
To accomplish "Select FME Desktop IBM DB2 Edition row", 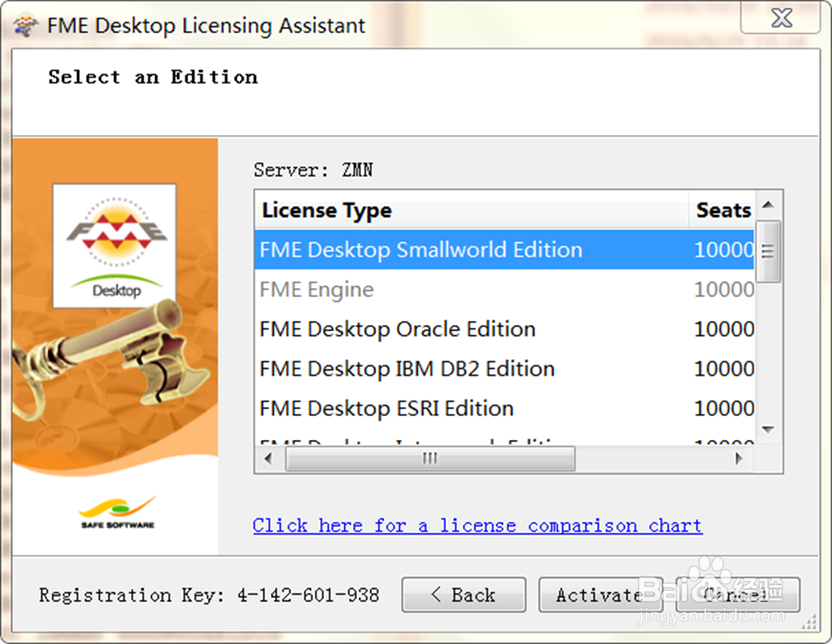I will tap(505, 369).
